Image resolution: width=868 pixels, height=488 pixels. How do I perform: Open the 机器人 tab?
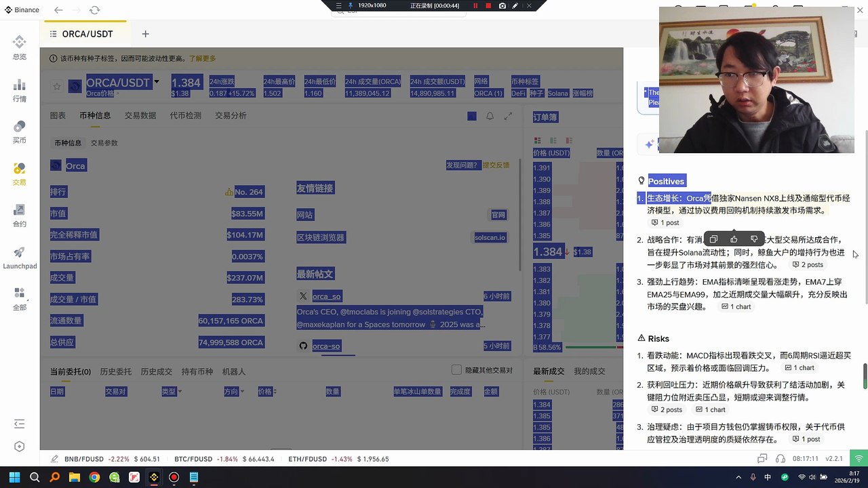(233, 371)
